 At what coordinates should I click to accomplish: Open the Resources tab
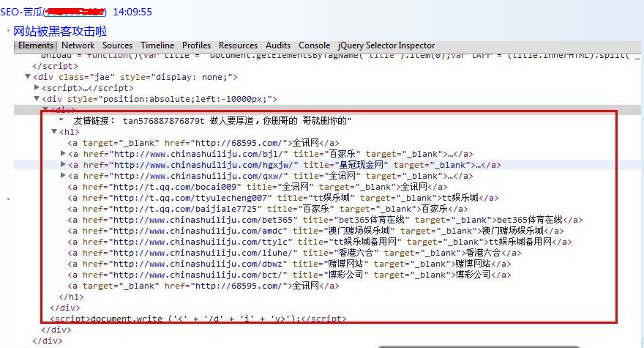pyautogui.click(x=239, y=45)
